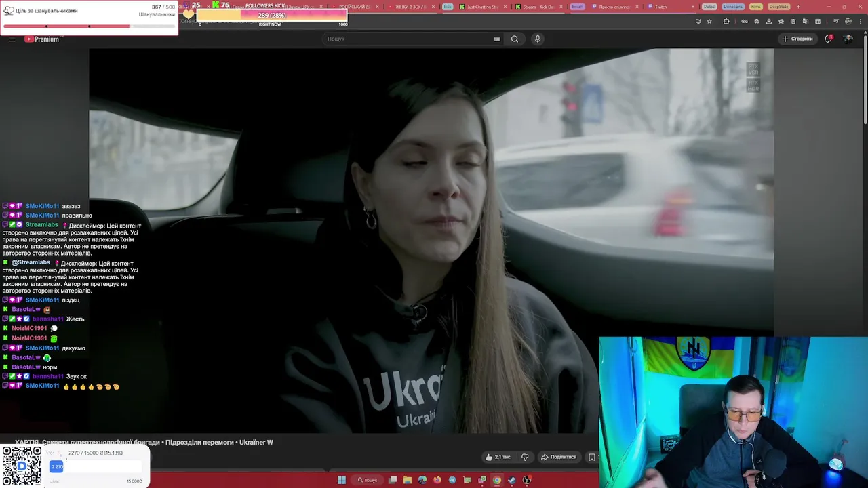Open browser downloads icon

[x=769, y=21]
